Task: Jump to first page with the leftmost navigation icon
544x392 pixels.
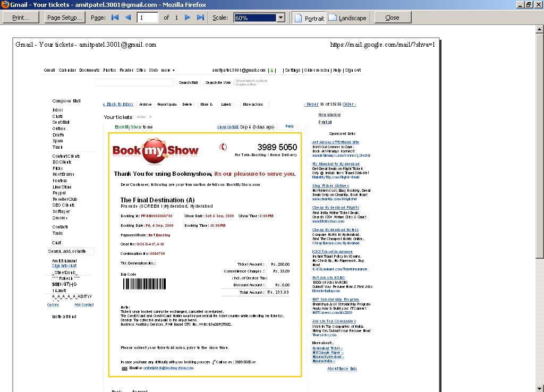Action: pyautogui.click(x=115, y=17)
